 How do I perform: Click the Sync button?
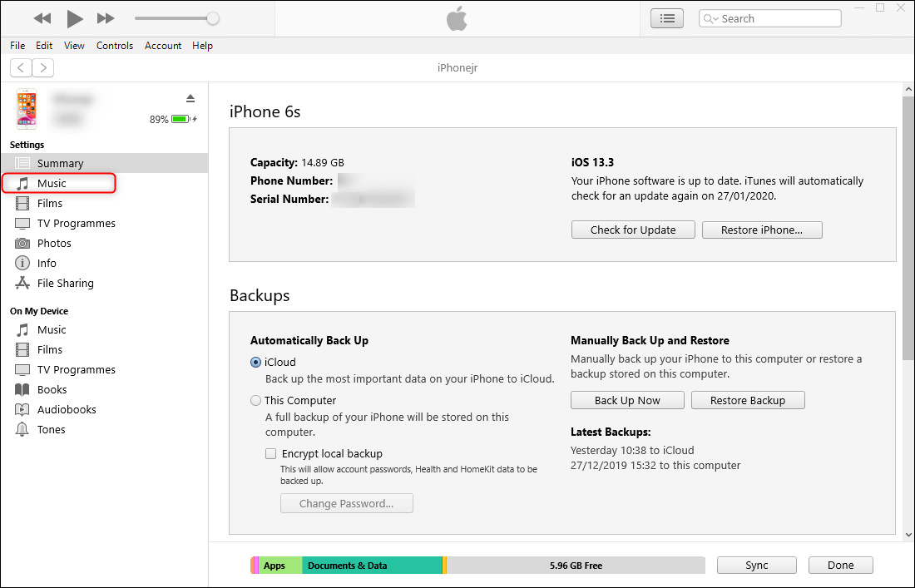[757, 566]
